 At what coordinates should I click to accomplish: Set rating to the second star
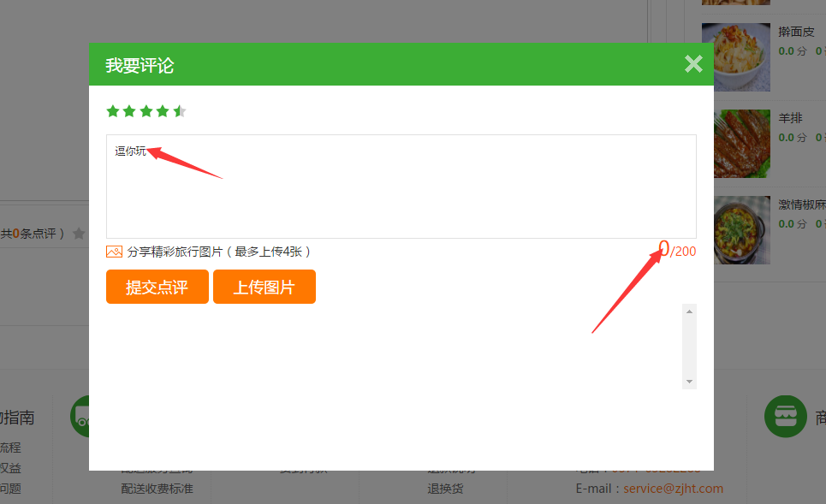click(x=129, y=111)
